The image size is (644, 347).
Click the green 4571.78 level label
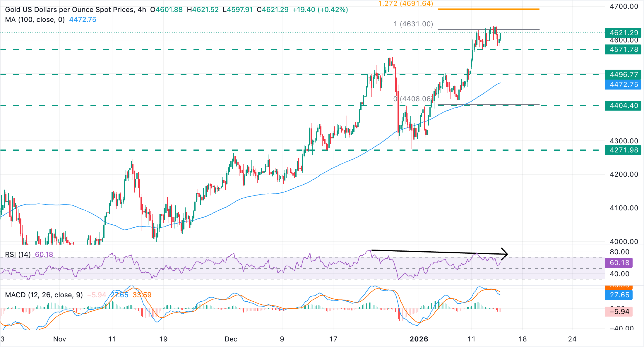click(x=623, y=50)
